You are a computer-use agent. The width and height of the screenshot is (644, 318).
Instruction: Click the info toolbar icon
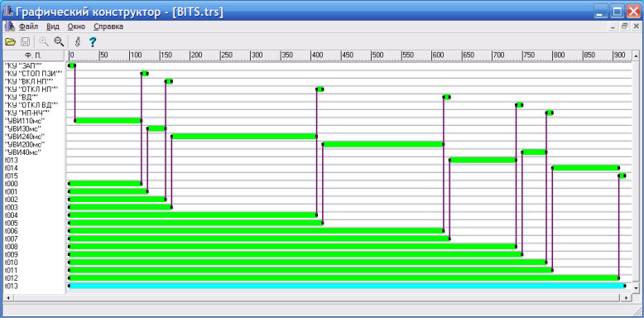tap(77, 41)
